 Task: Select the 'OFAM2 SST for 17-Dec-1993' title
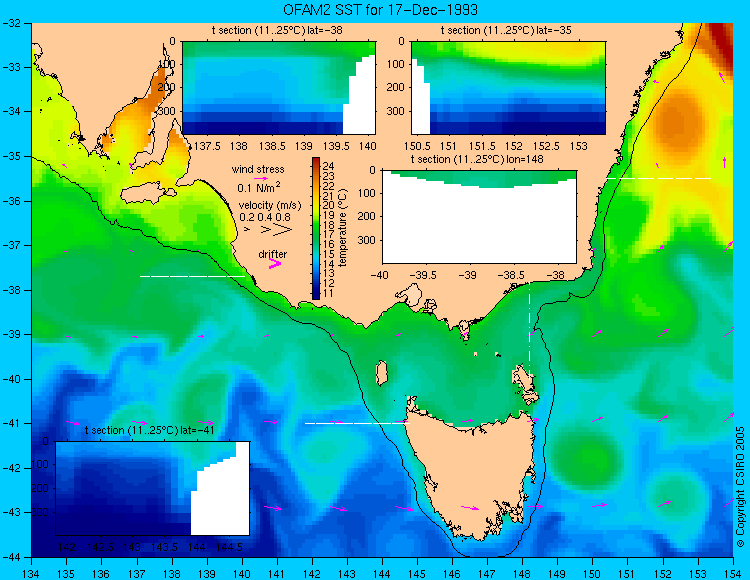click(x=380, y=10)
